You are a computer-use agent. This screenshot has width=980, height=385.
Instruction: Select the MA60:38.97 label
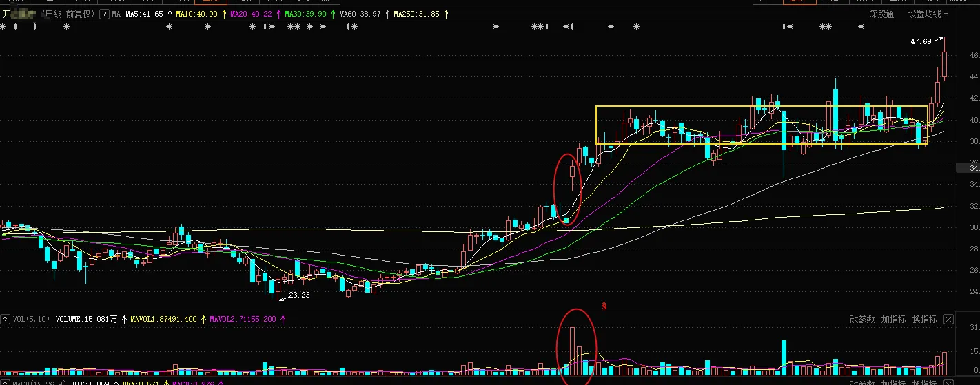pos(360,14)
